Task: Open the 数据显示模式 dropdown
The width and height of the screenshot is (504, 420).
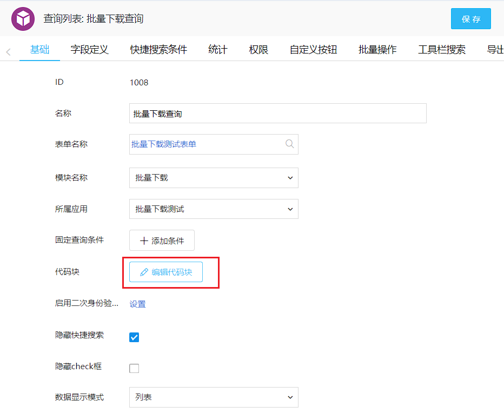Action: (x=214, y=397)
